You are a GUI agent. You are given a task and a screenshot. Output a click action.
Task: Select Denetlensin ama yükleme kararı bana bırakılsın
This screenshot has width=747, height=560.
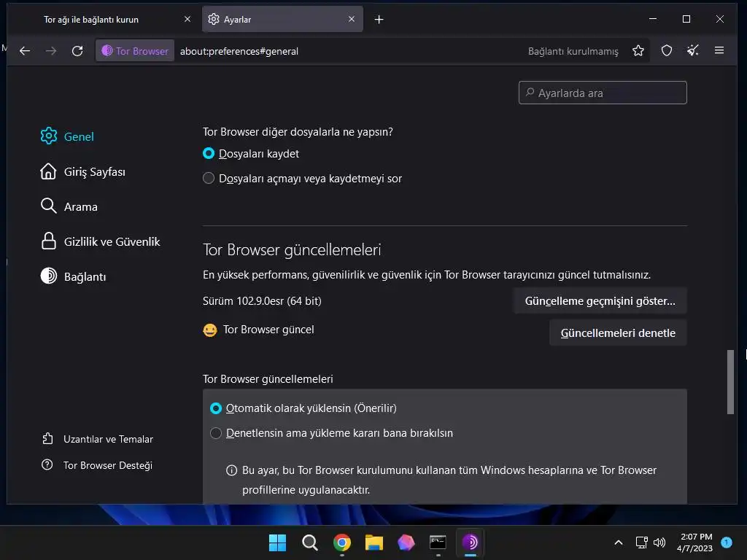216,433
